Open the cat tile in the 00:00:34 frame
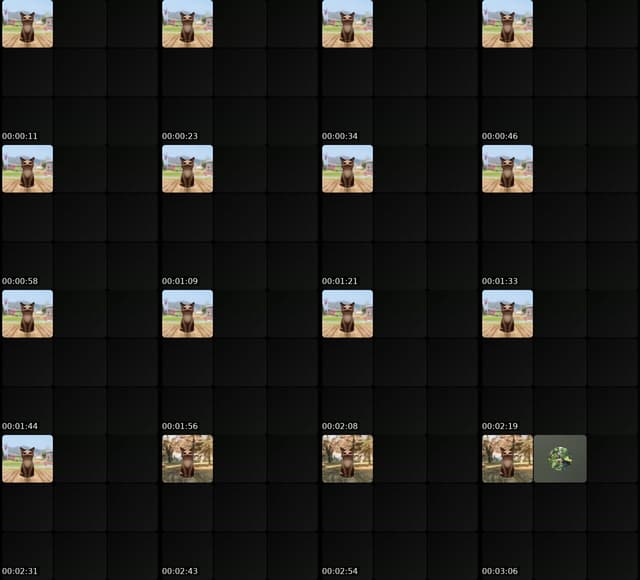Image resolution: width=640 pixels, height=580 pixels. (347, 24)
